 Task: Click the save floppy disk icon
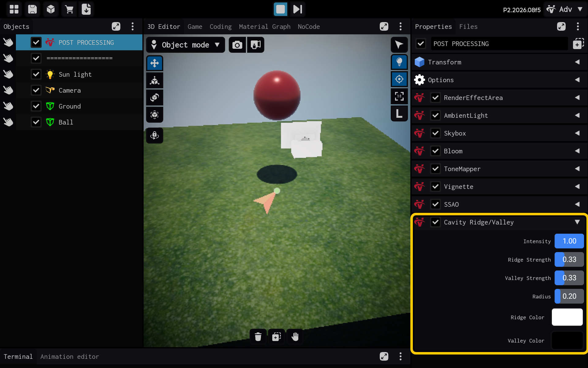(x=32, y=9)
